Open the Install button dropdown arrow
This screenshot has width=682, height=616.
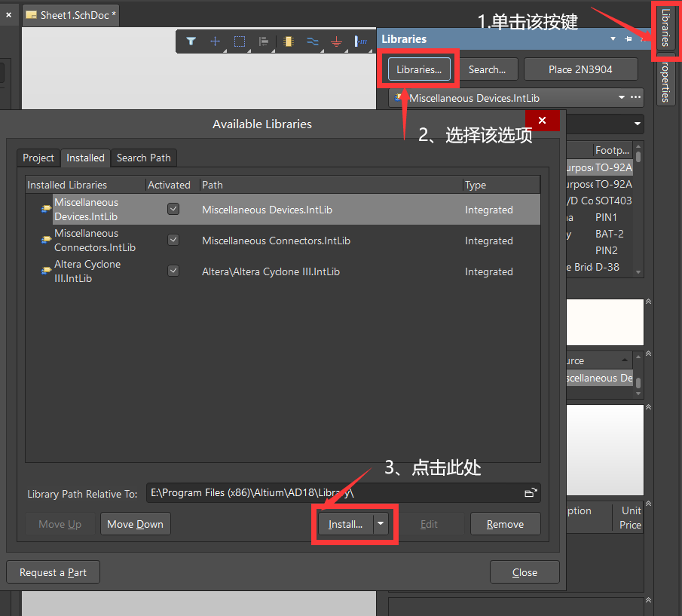[x=381, y=524]
